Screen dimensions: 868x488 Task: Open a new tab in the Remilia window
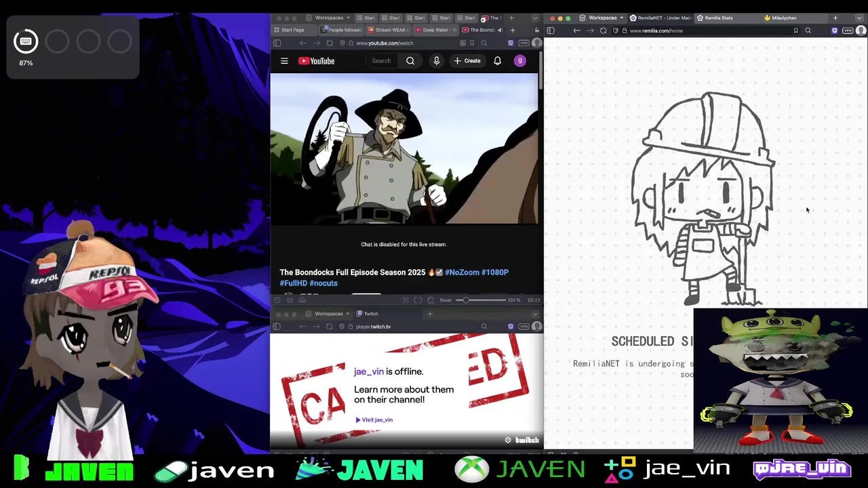[835, 18]
